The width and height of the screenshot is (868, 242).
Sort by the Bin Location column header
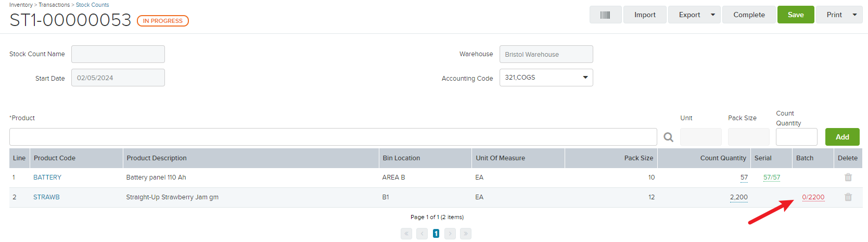pos(401,158)
